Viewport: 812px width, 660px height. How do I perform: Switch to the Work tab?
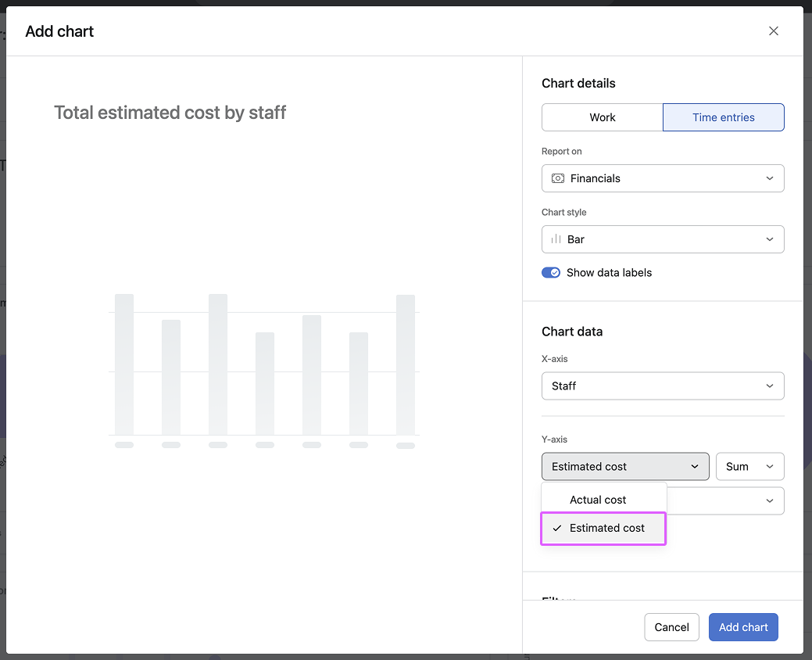(x=601, y=117)
